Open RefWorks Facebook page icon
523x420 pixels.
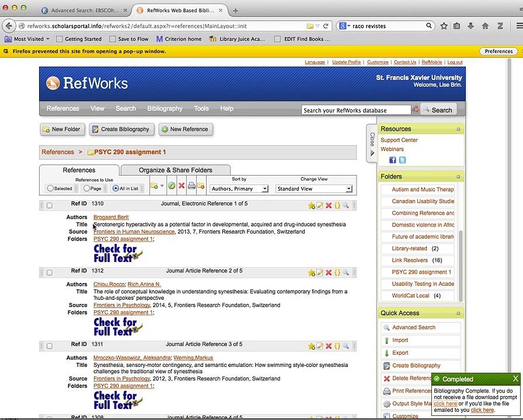pyautogui.click(x=393, y=160)
